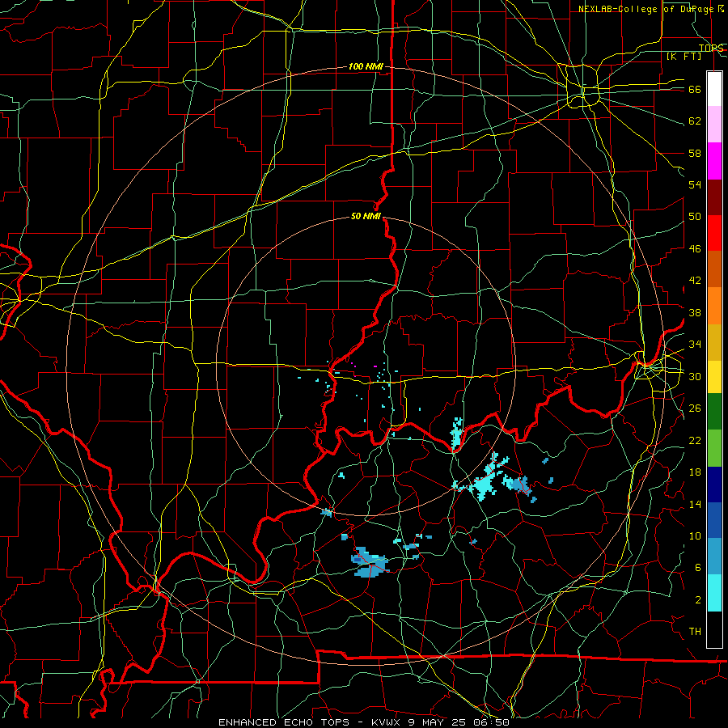Pick the bright yellow legend swatch
This screenshot has width=728, height=728.
tap(714, 376)
